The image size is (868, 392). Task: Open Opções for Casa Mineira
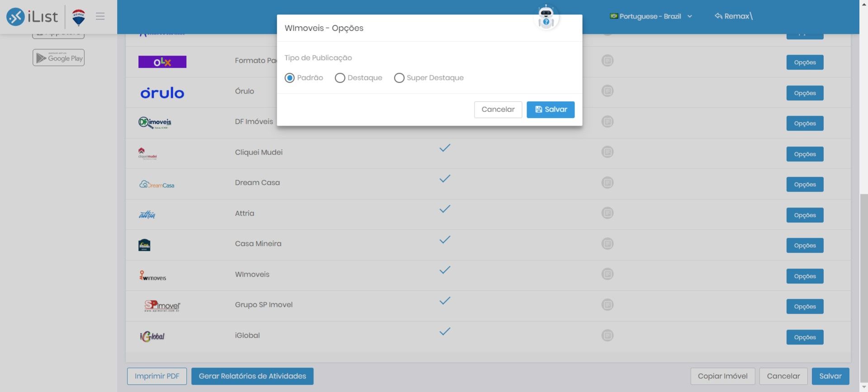805,246
